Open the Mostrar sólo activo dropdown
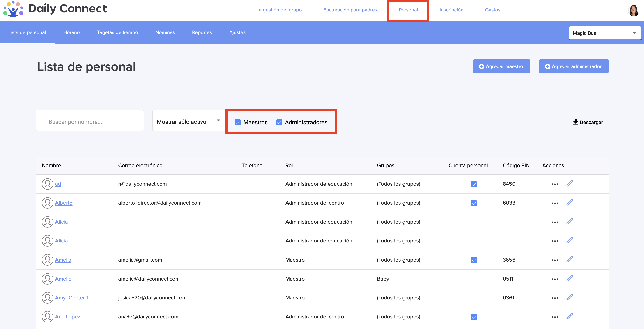The height and width of the screenshot is (329, 644). point(189,122)
